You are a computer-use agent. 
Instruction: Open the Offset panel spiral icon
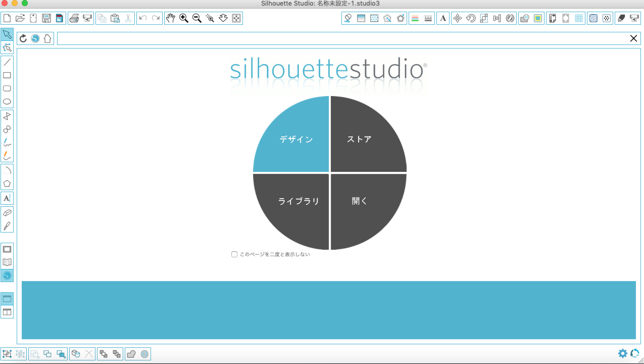(593, 18)
